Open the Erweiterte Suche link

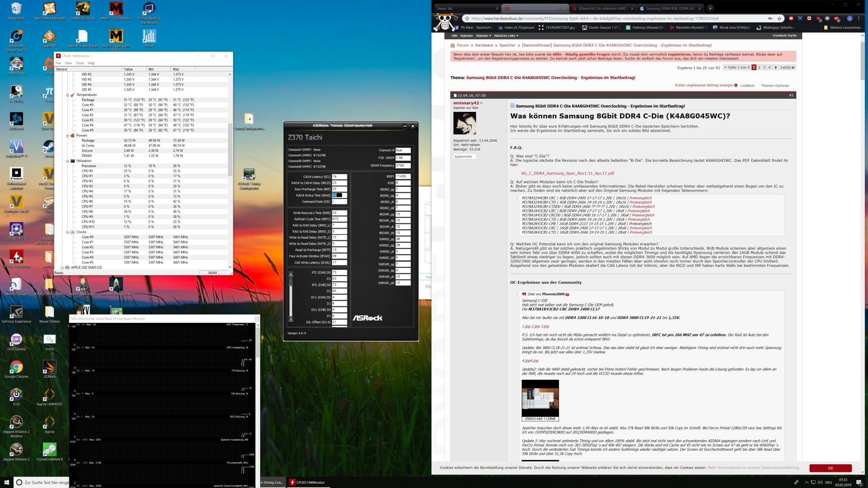pos(785,36)
